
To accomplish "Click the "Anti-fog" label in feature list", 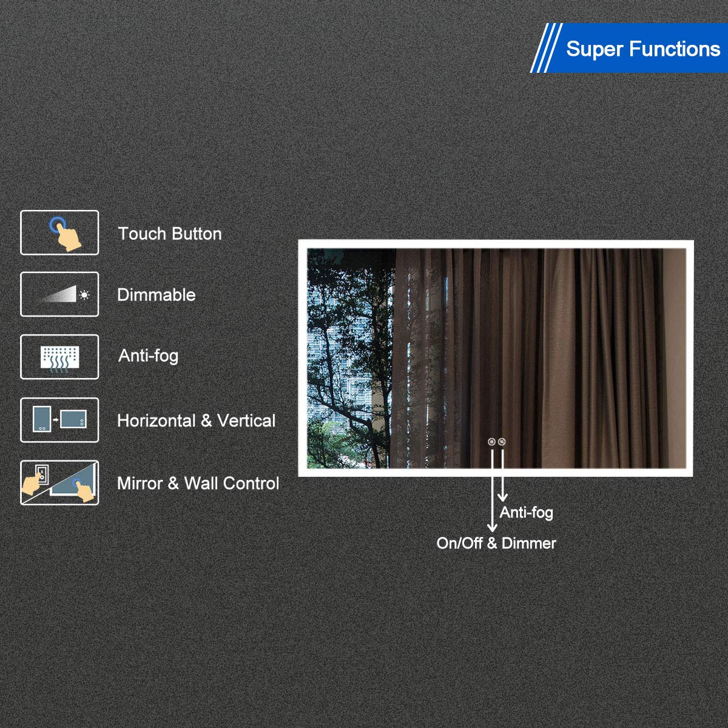I will 148,356.
